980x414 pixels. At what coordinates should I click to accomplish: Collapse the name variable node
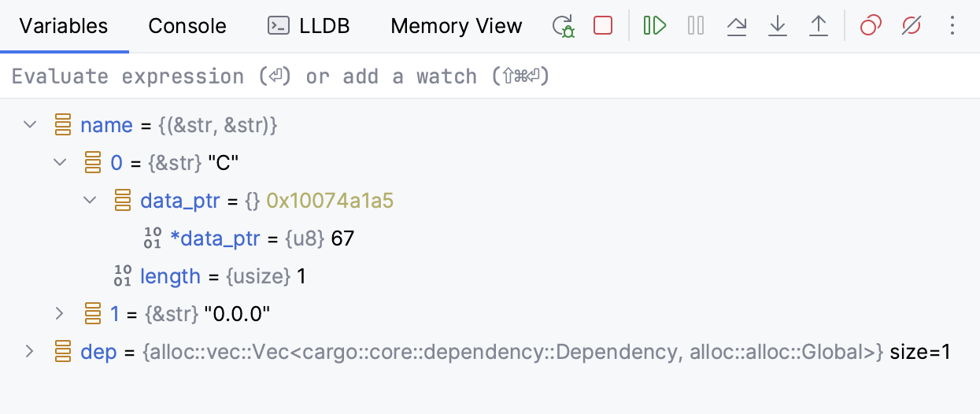(30, 124)
